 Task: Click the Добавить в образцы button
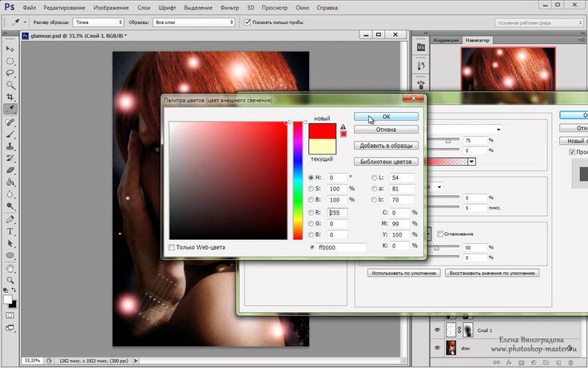(386, 146)
